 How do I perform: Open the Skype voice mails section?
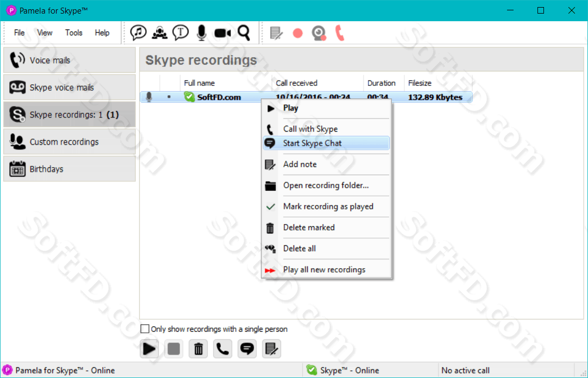coord(70,87)
